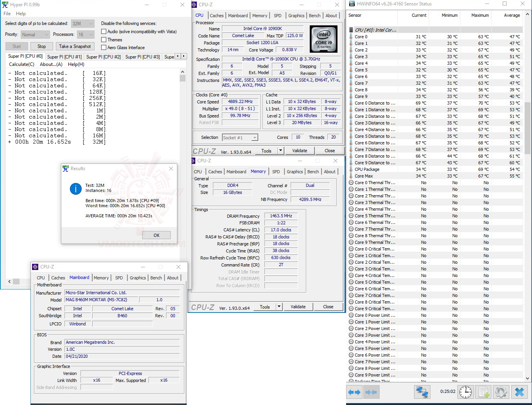Viewport: 532px width, 405px height.
Task: Close the Results dialog with X
Action: pyautogui.click(x=171, y=169)
